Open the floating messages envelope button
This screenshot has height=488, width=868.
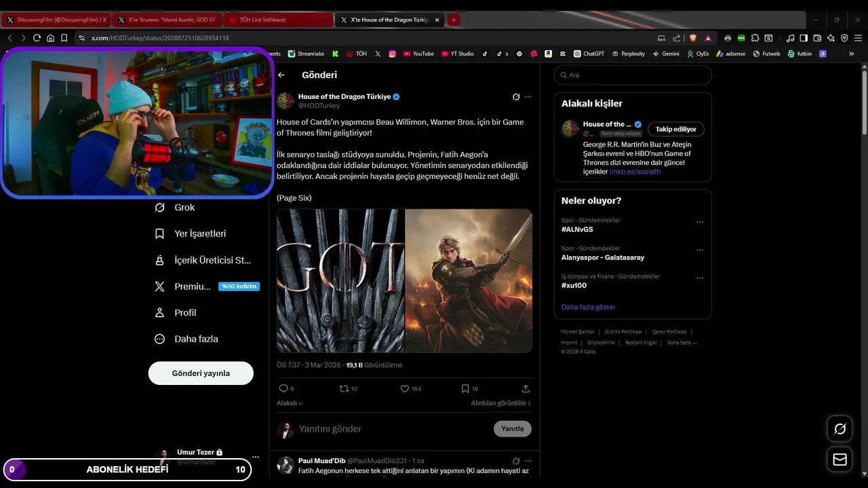coord(840,460)
